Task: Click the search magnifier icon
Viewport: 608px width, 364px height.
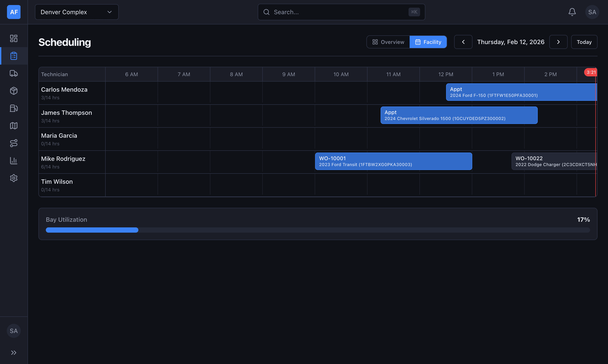Action: [x=266, y=12]
